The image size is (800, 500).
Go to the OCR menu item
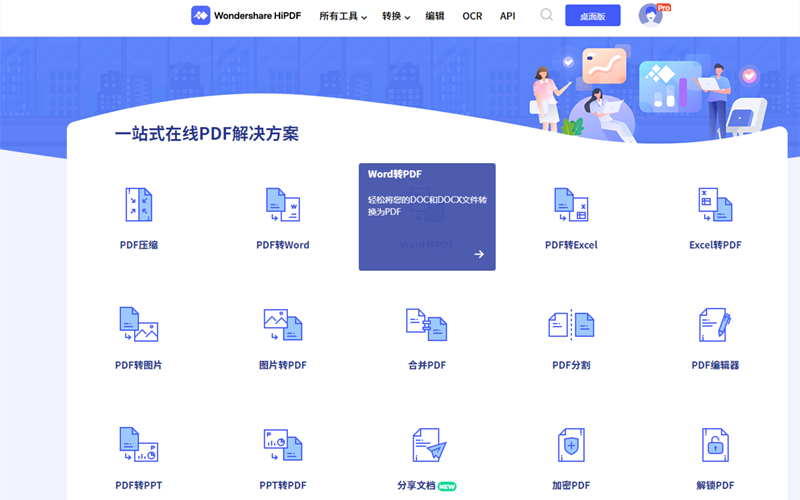(x=472, y=16)
